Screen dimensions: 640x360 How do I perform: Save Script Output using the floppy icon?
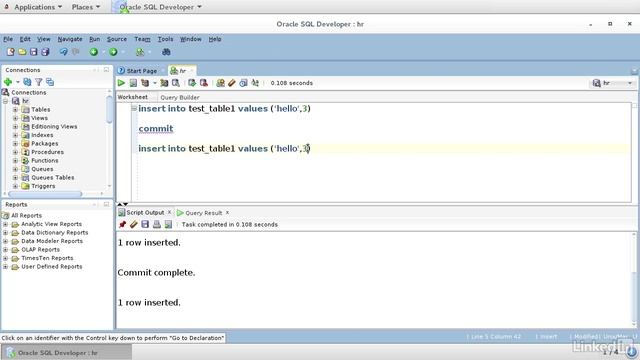click(145, 224)
